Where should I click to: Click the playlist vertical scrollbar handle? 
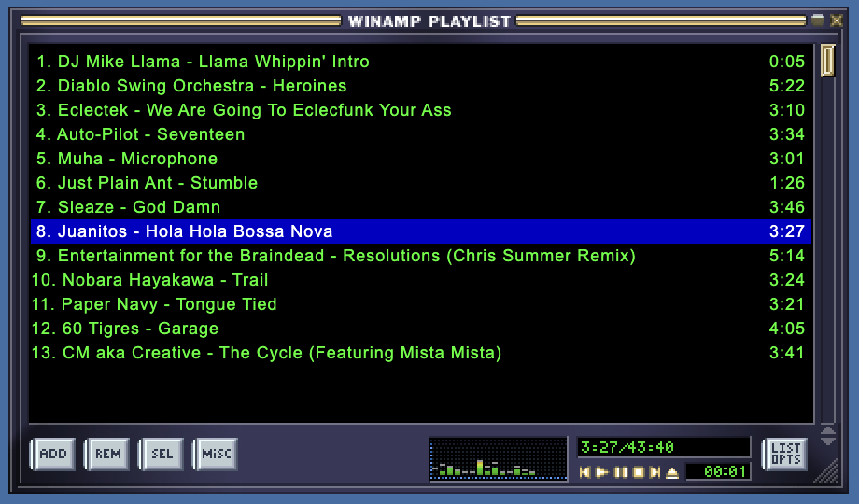(x=827, y=62)
